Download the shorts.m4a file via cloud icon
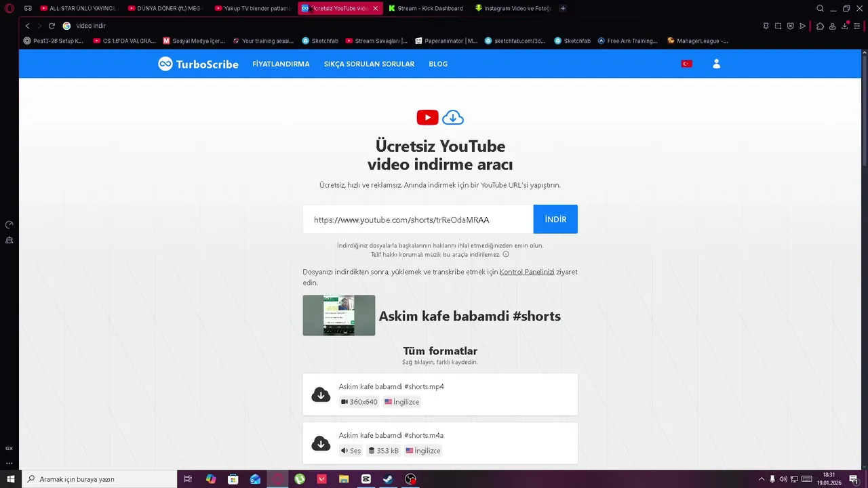This screenshot has width=868, height=488. [x=321, y=443]
